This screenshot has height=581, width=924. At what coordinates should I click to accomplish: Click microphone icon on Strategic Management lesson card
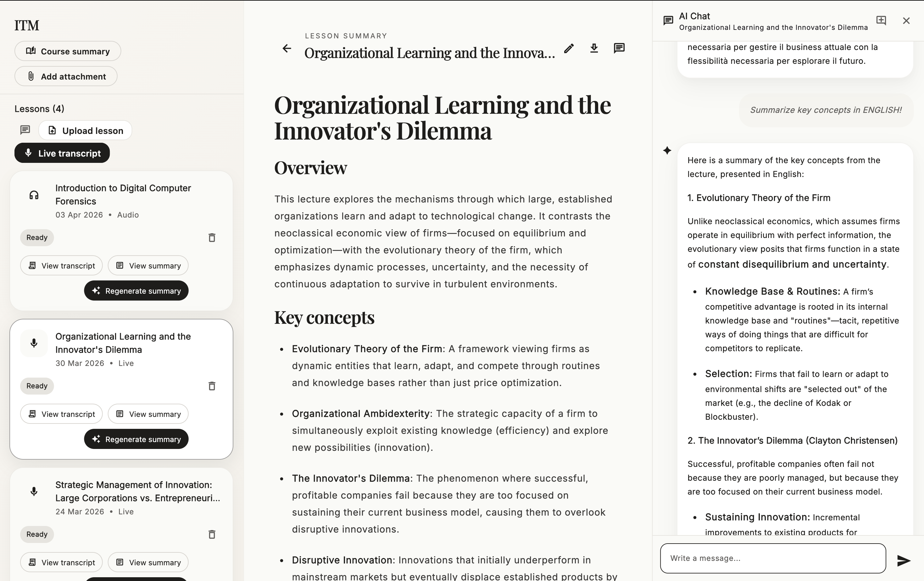pos(34,491)
